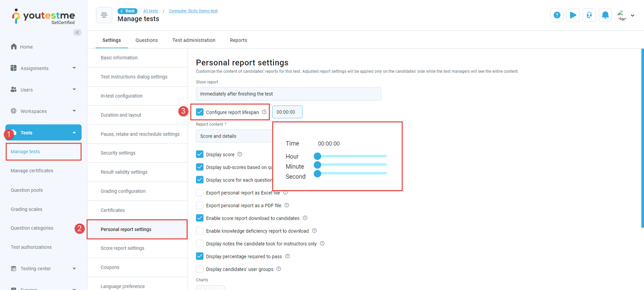Switch to the Settings tab
Image resolution: width=644 pixels, height=290 pixels.
point(111,40)
